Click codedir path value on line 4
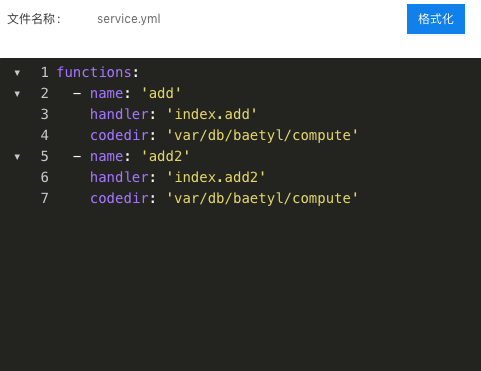481x371 pixels. pos(262,135)
